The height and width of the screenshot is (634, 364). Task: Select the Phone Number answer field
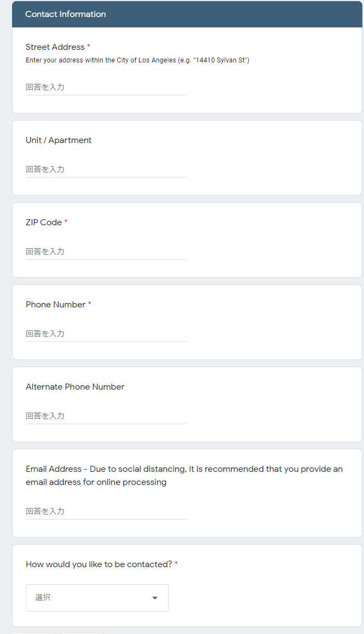106,334
